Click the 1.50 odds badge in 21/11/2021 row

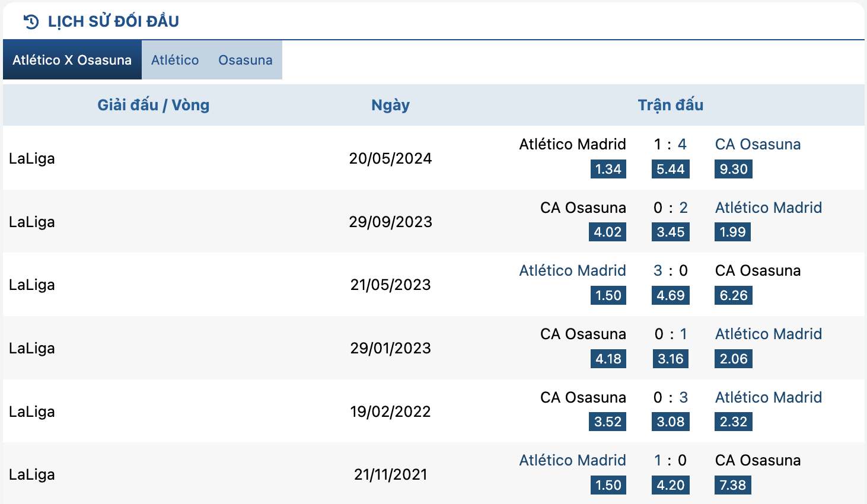608,485
